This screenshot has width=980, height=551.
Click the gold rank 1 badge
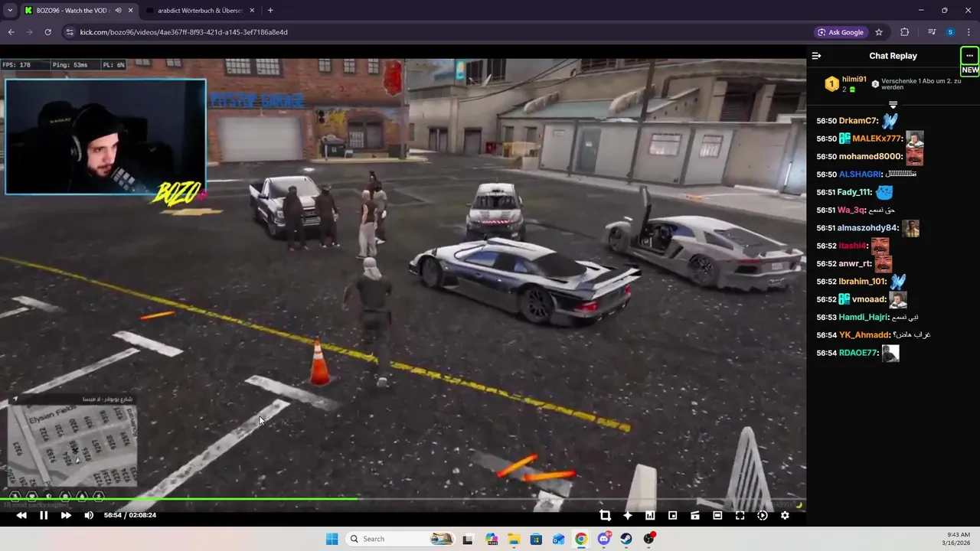(831, 84)
